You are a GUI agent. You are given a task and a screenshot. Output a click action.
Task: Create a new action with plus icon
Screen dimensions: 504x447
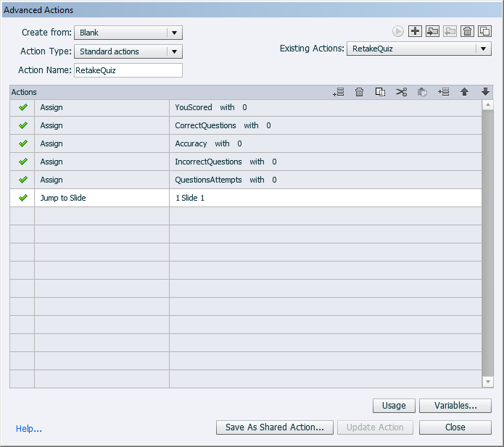point(415,31)
